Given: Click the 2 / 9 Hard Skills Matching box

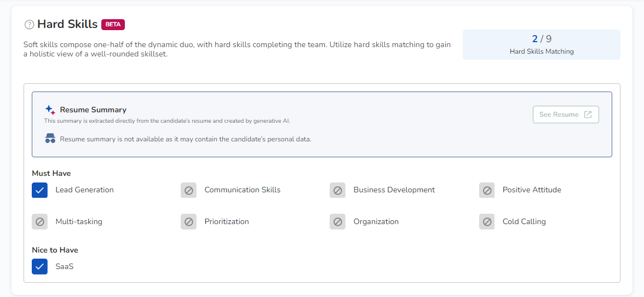Looking at the screenshot, I should [541, 44].
